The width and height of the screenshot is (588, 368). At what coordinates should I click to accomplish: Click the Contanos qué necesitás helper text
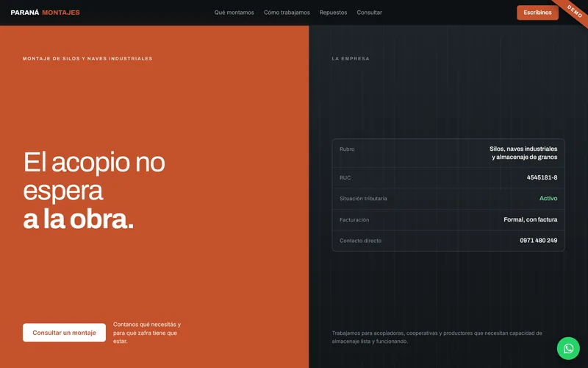(147, 333)
